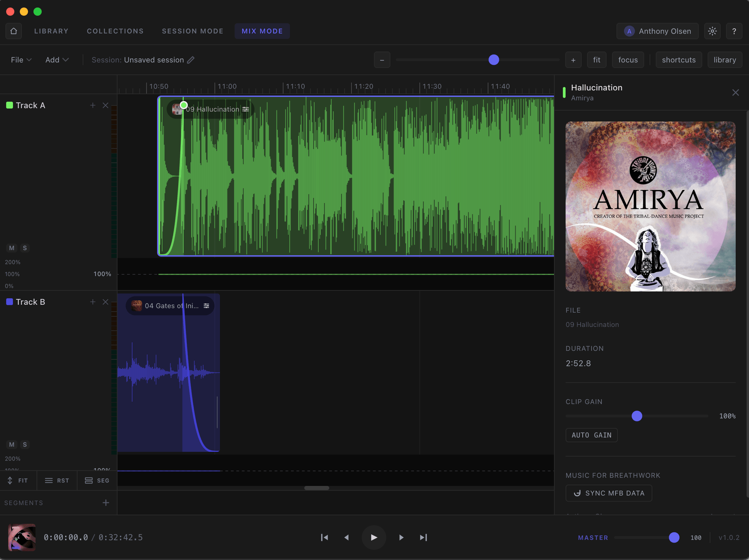Open settings icon on 04 Gates clip
The height and width of the screenshot is (560, 749).
(206, 306)
